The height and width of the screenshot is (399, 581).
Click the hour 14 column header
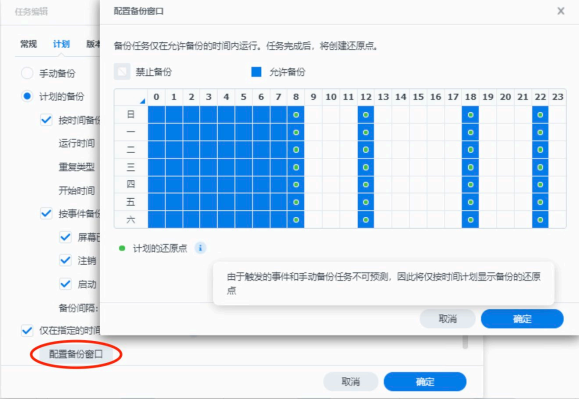pyautogui.click(x=401, y=97)
